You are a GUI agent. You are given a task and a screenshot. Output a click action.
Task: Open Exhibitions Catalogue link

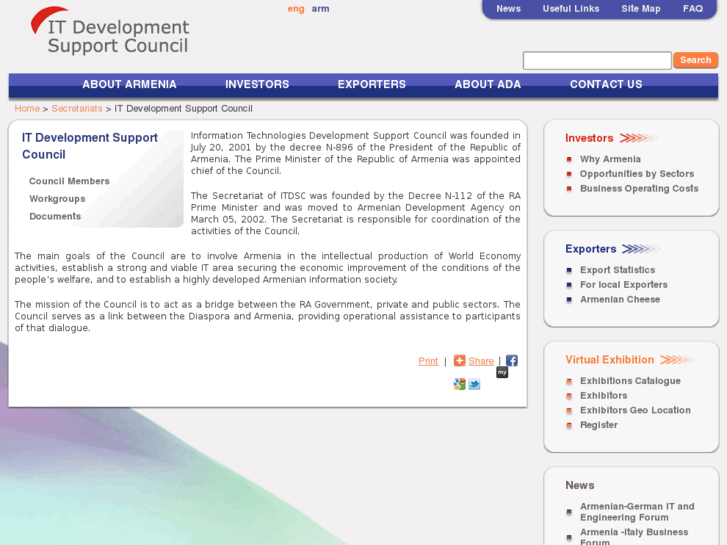[630, 381]
